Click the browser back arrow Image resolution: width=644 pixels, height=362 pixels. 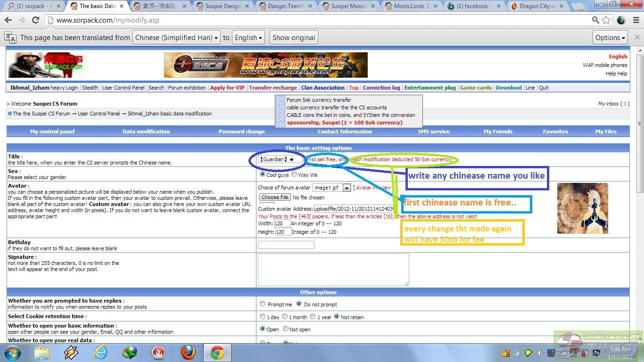(x=8, y=20)
